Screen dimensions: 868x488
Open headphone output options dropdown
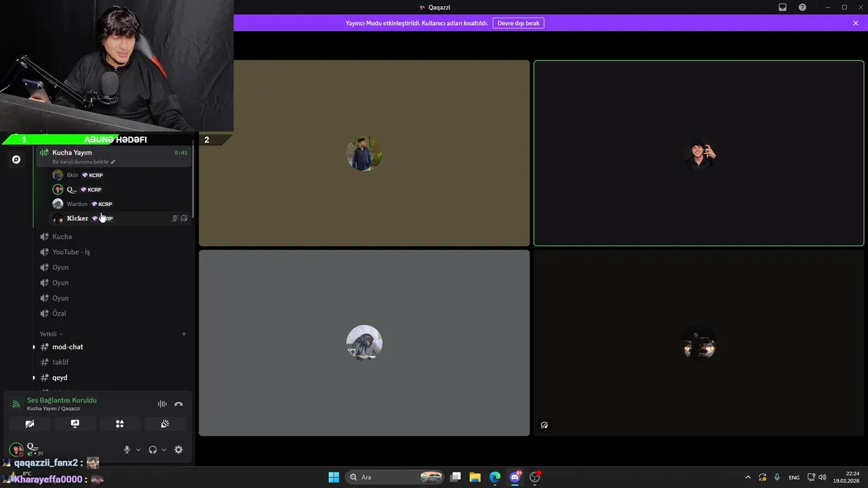(164, 449)
